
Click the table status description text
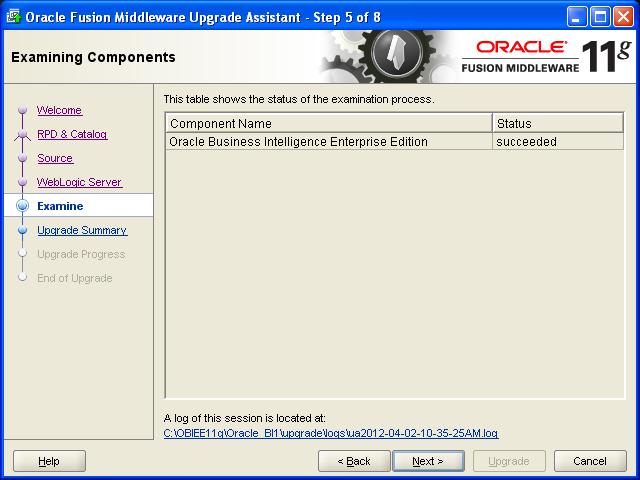(x=299, y=99)
